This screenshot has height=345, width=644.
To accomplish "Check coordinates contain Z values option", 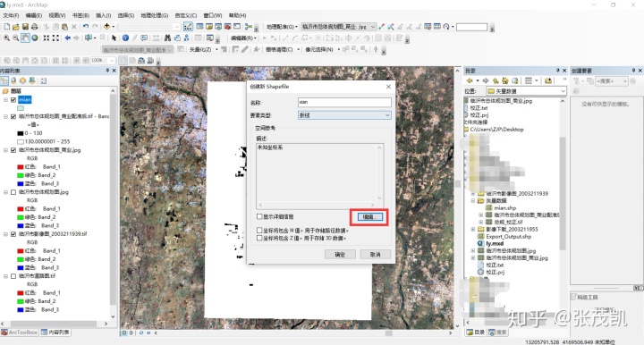I will pyautogui.click(x=259, y=238).
